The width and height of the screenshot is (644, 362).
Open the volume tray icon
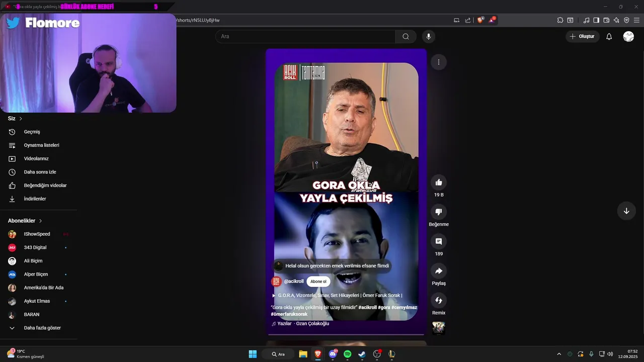[x=610, y=354]
